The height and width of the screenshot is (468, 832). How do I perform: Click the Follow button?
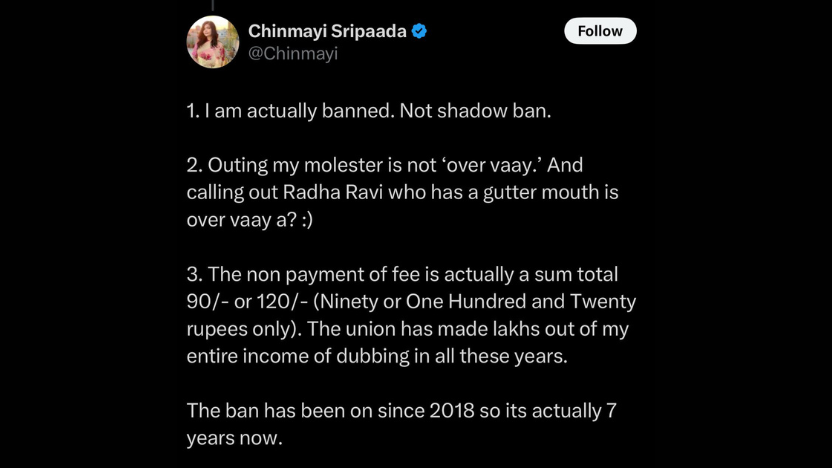click(600, 31)
